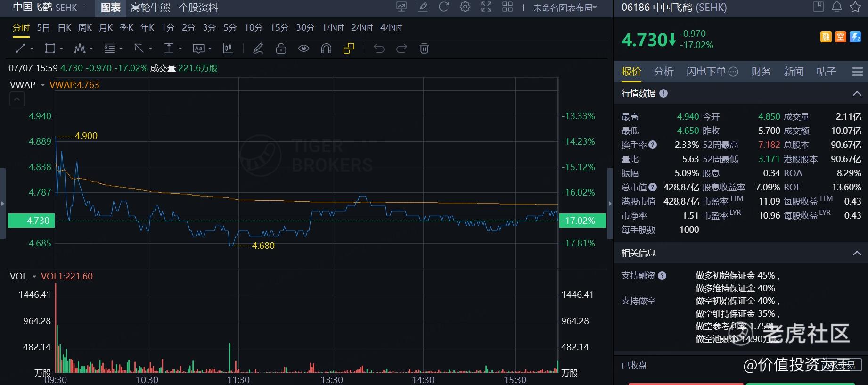
Task: Toggle the lock drawings padlock icon
Action: point(281,49)
